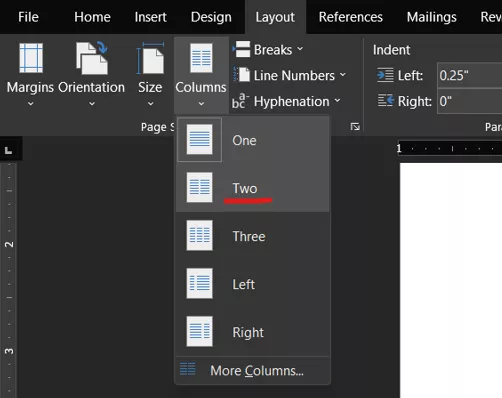This screenshot has width=502, height=398.
Task: Choose Left from the Columns menu
Action: coord(253,284)
